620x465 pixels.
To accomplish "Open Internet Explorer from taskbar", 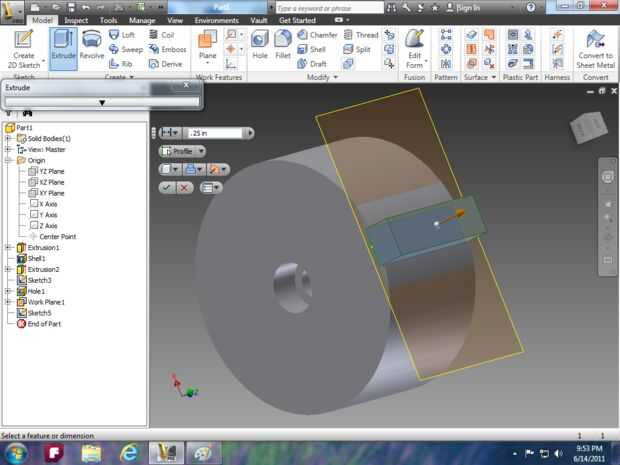I will [x=129, y=453].
